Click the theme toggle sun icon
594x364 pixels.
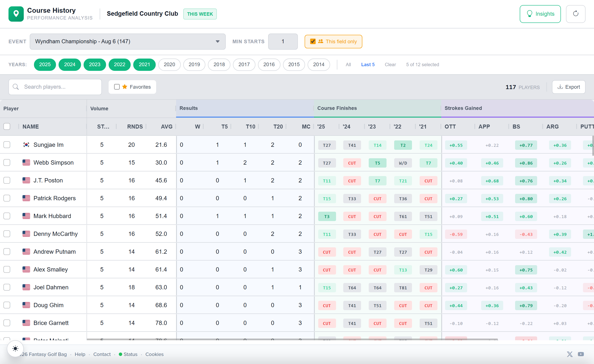pyautogui.click(x=15, y=348)
